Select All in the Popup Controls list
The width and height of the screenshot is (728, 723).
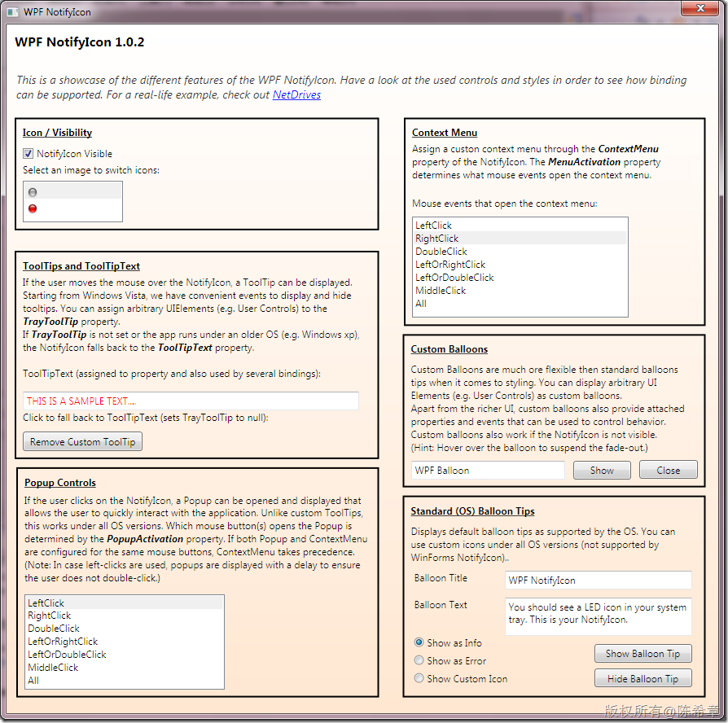(125, 681)
